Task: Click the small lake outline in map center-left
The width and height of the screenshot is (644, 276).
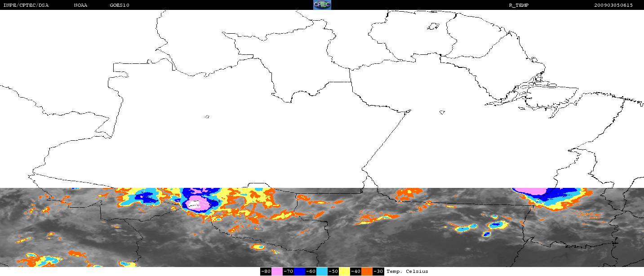Action: tap(207, 117)
